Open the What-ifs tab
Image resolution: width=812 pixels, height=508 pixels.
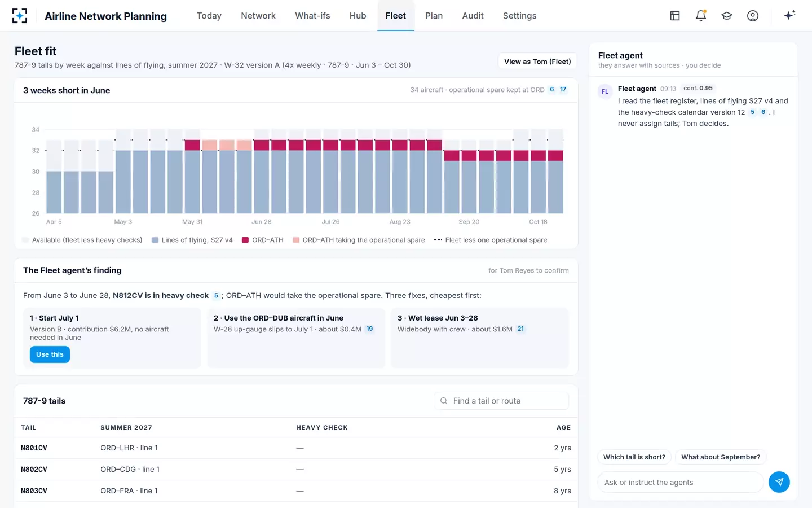312,16
